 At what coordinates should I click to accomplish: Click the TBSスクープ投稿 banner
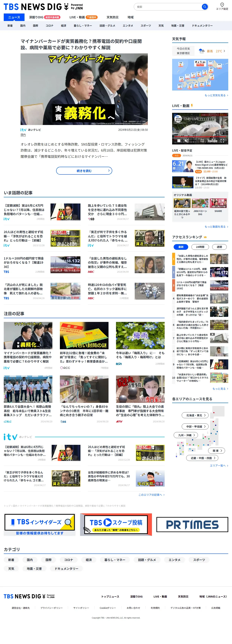116,524
